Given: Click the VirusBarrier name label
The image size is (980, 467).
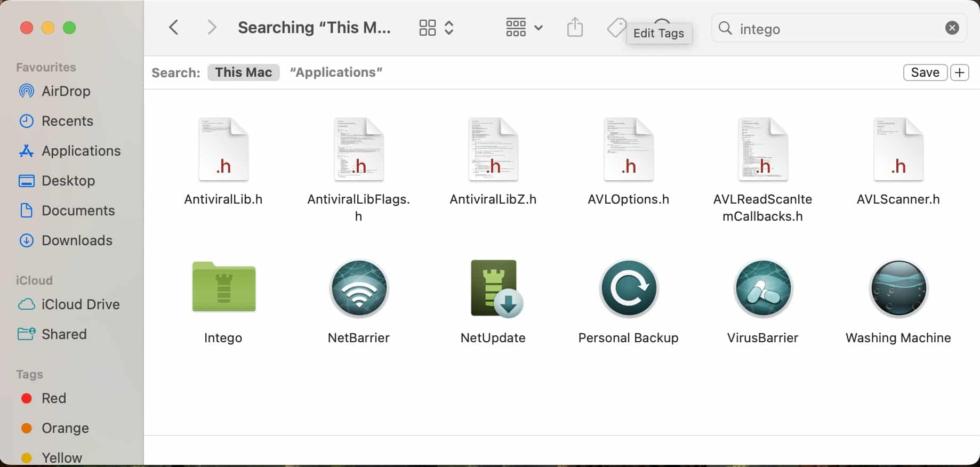Looking at the screenshot, I should point(763,338).
